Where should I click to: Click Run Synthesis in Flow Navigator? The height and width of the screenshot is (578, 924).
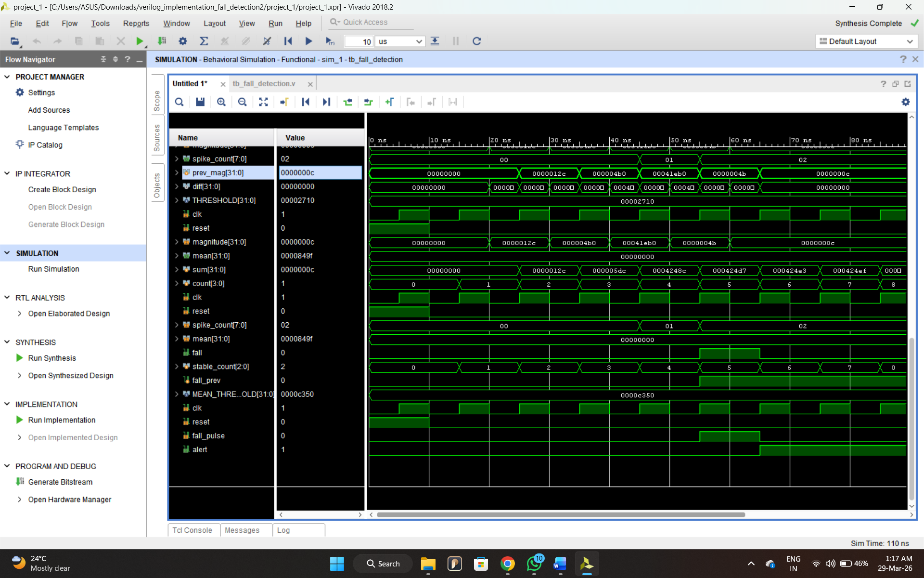point(52,358)
